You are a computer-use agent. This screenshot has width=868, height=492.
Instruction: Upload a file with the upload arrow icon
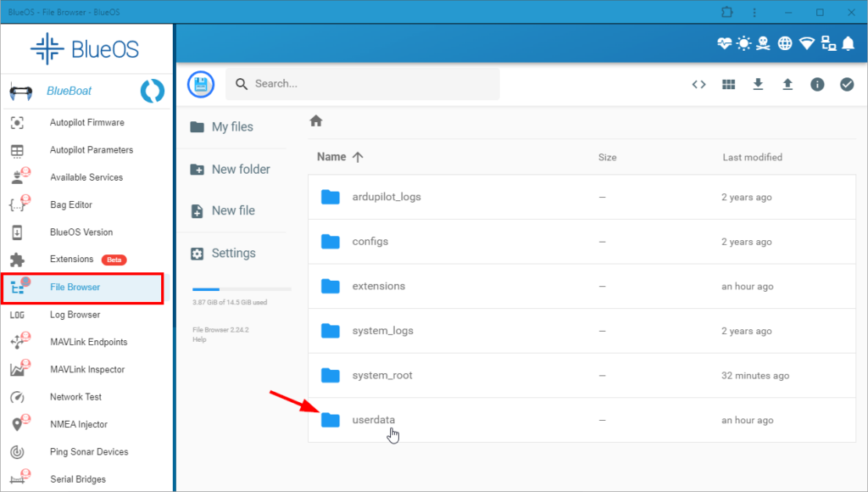787,84
